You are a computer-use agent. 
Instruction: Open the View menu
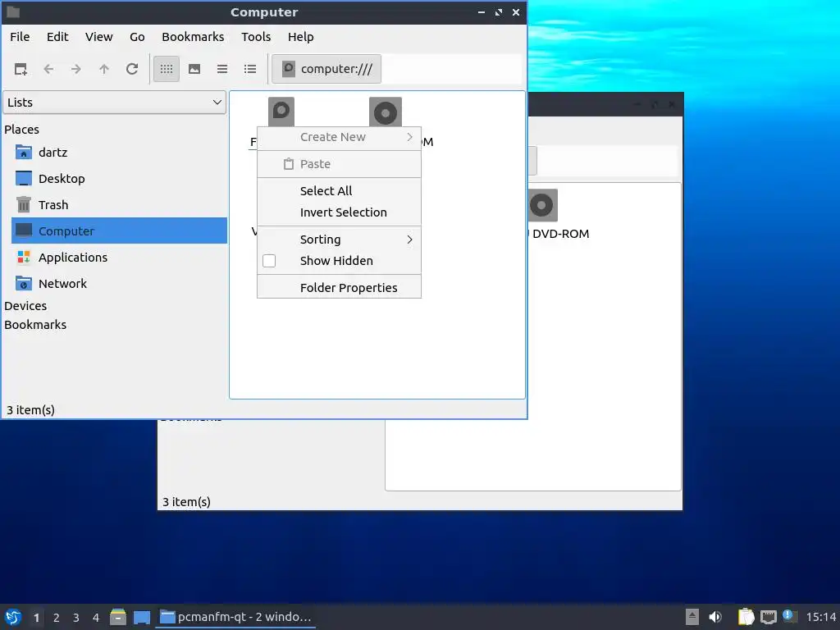pyautogui.click(x=99, y=37)
